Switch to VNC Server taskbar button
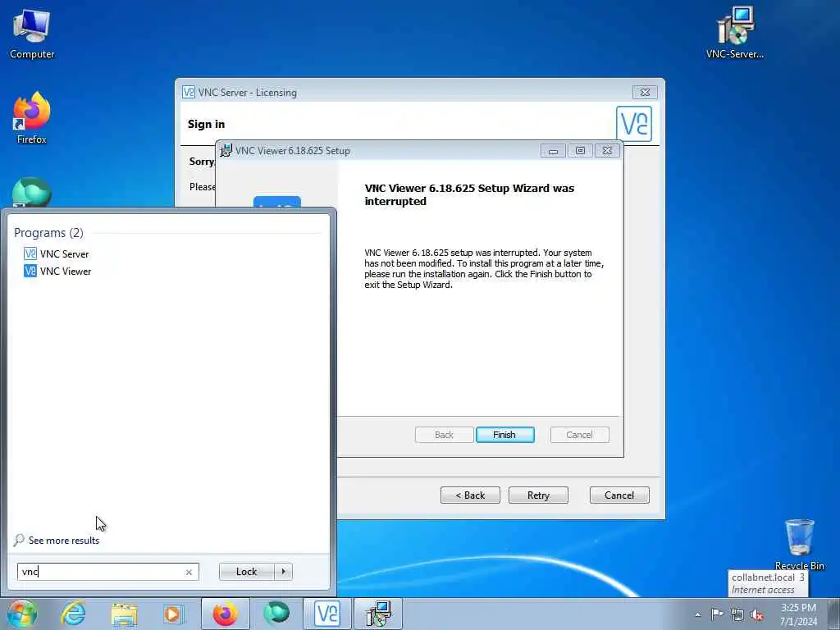The image size is (840, 630). pyautogui.click(x=327, y=614)
